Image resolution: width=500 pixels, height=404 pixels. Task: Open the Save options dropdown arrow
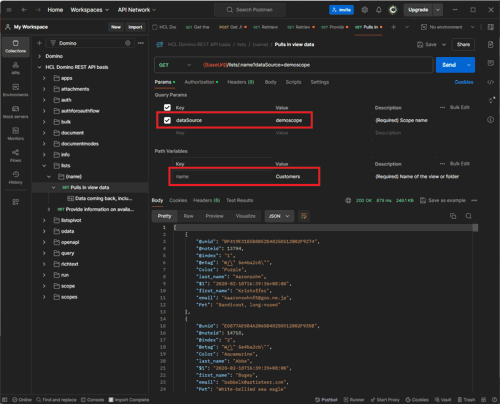tap(444, 45)
